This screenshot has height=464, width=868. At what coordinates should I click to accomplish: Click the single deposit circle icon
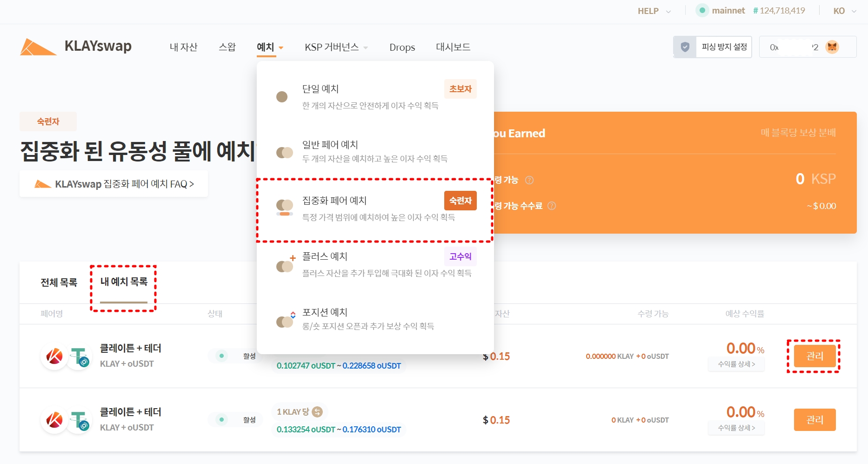click(x=282, y=97)
